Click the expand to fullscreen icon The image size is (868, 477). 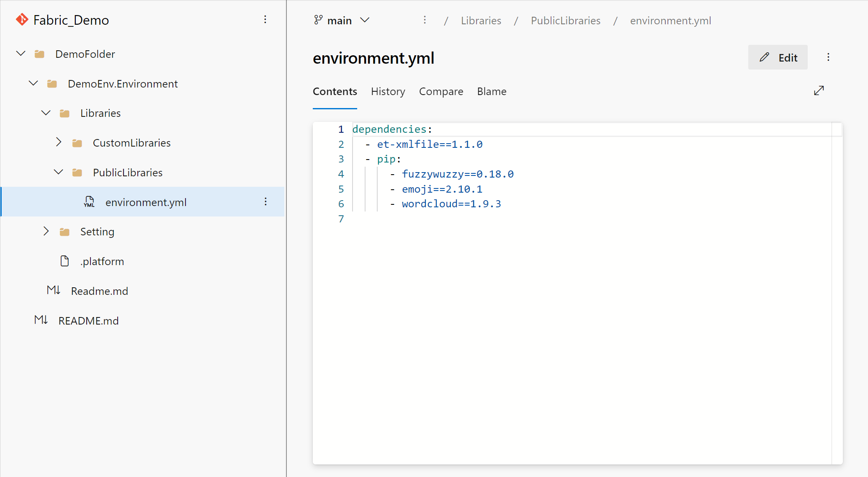click(819, 91)
